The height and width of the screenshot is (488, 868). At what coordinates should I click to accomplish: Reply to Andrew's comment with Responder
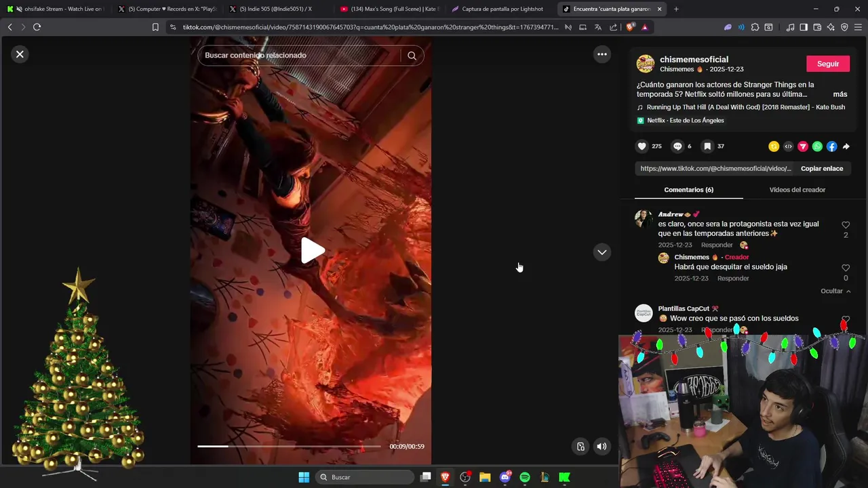click(717, 245)
